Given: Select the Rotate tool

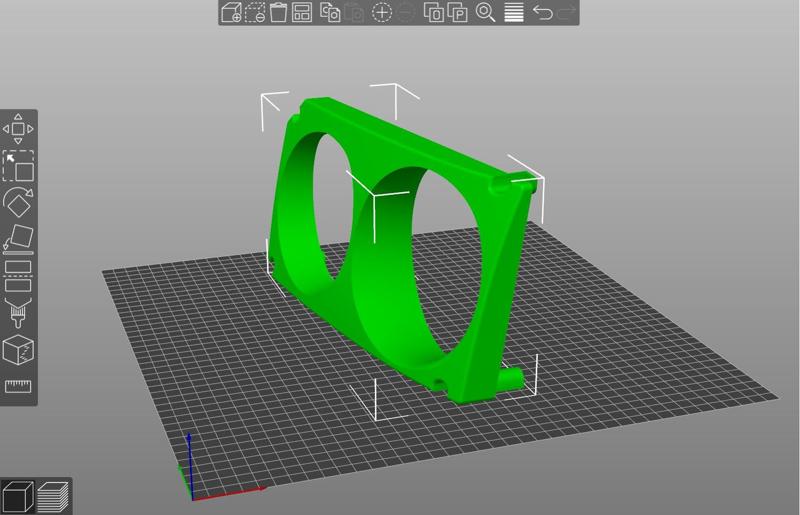Looking at the screenshot, I should (18, 202).
